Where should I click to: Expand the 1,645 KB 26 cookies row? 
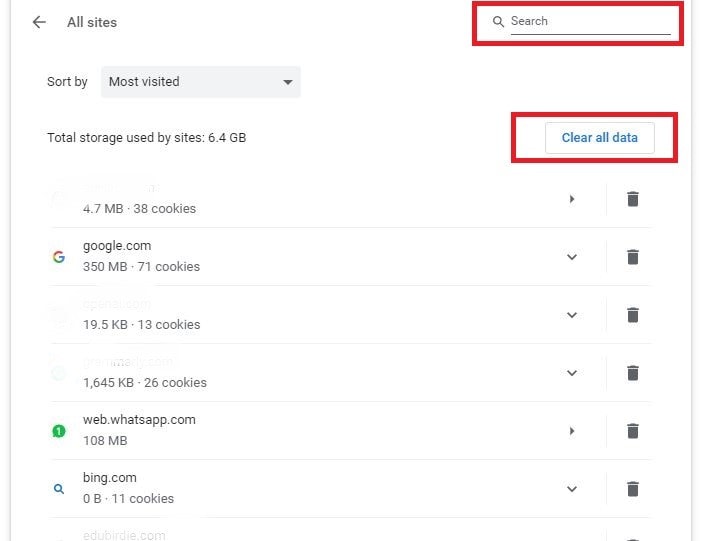tap(572, 373)
